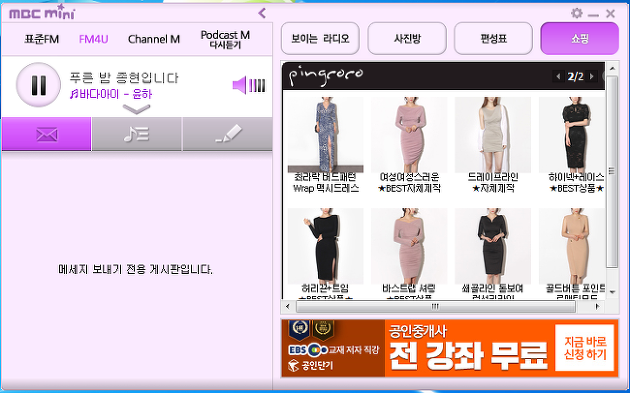
Task: Open pink 바스트랩 셔링 dress thumbnail
Action: (x=409, y=246)
